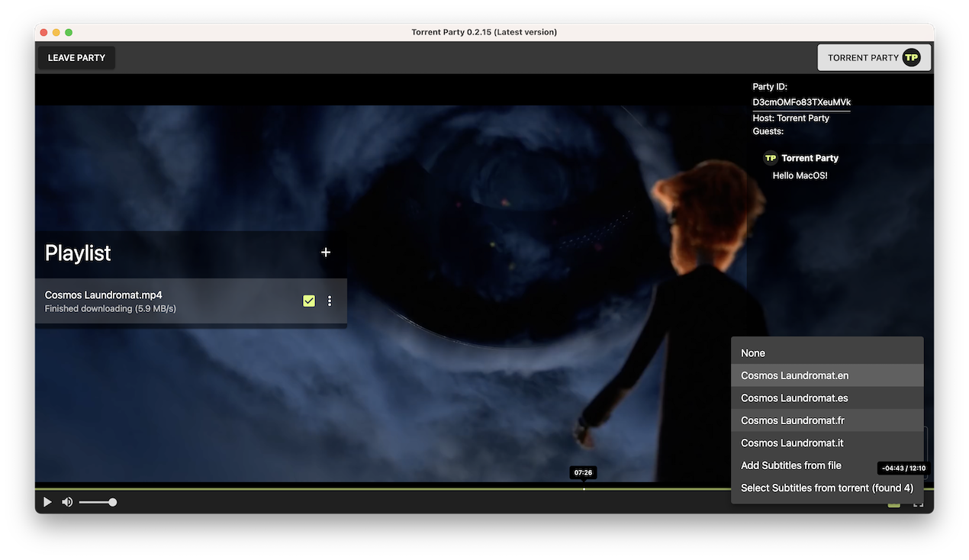
Task: Select Cosmos Laundromat.it subtitles
Action: click(827, 443)
